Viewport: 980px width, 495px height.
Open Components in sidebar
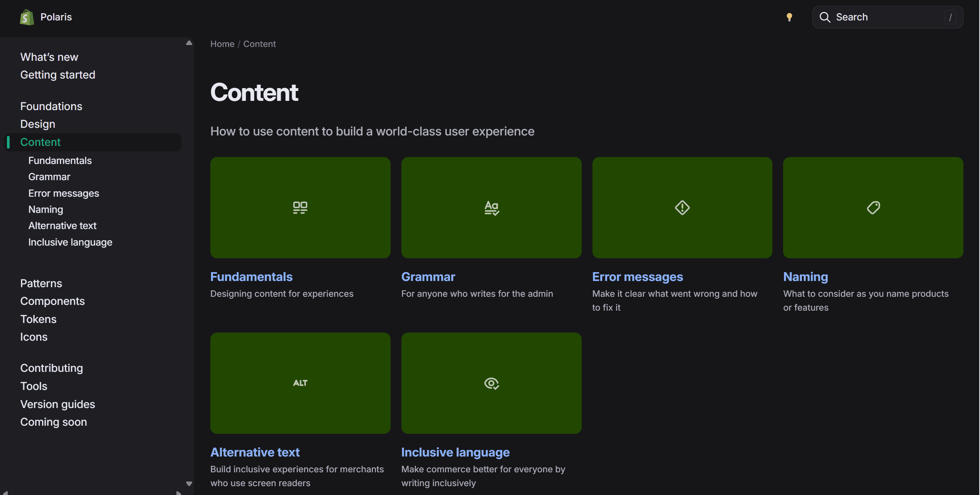point(53,301)
